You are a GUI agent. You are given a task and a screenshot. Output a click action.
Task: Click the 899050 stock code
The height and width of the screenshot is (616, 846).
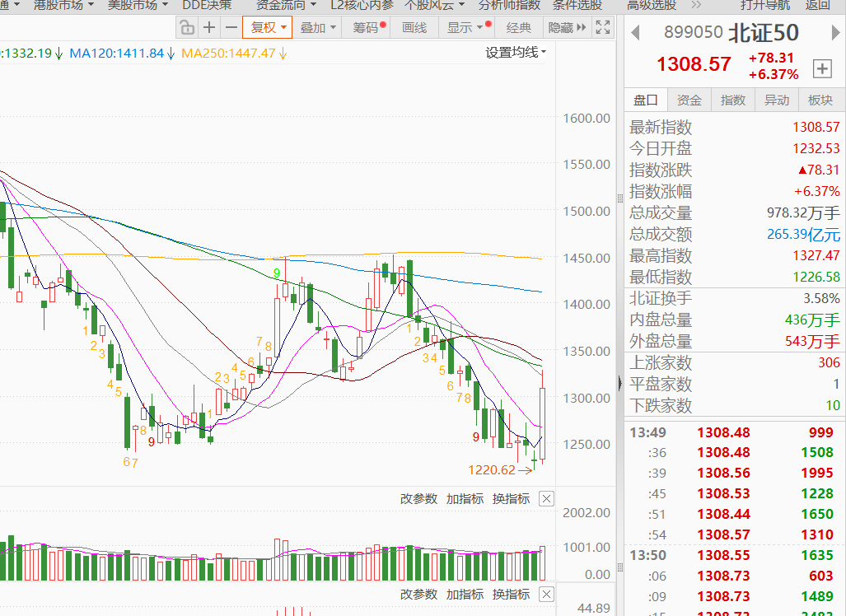tap(694, 32)
